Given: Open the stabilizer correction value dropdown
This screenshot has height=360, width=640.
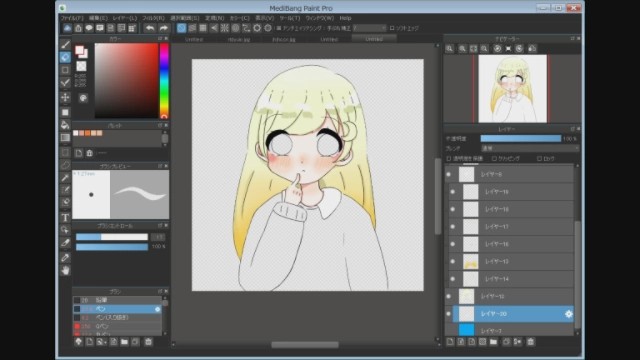Looking at the screenshot, I should [369, 28].
